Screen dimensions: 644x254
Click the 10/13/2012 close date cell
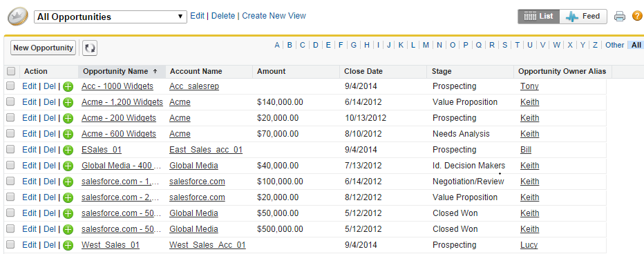[x=366, y=118]
